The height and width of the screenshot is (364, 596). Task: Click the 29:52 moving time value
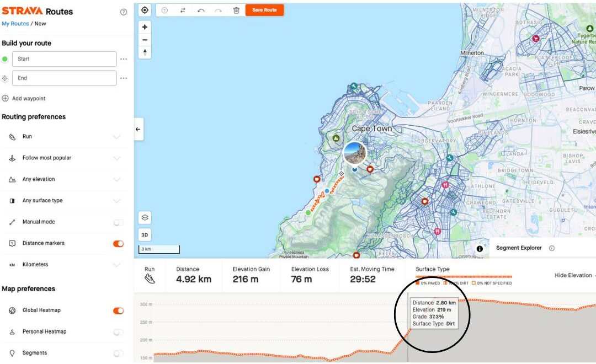tap(363, 279)
